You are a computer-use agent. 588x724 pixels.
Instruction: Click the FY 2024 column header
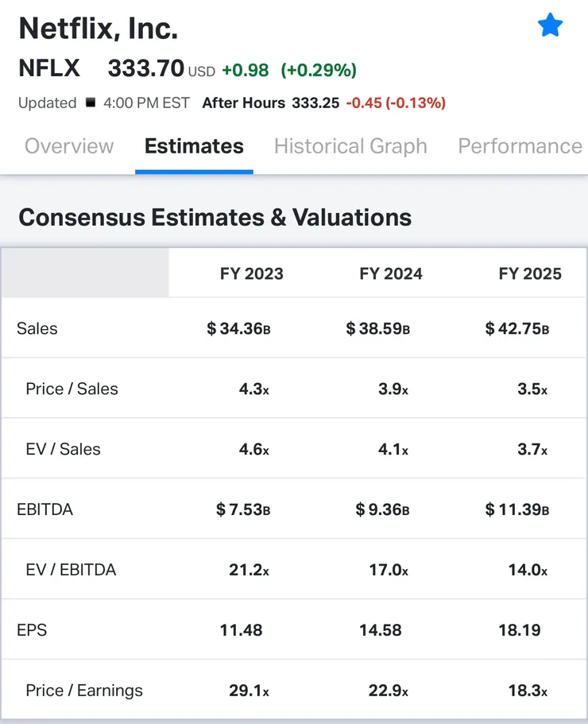(390, 273)
